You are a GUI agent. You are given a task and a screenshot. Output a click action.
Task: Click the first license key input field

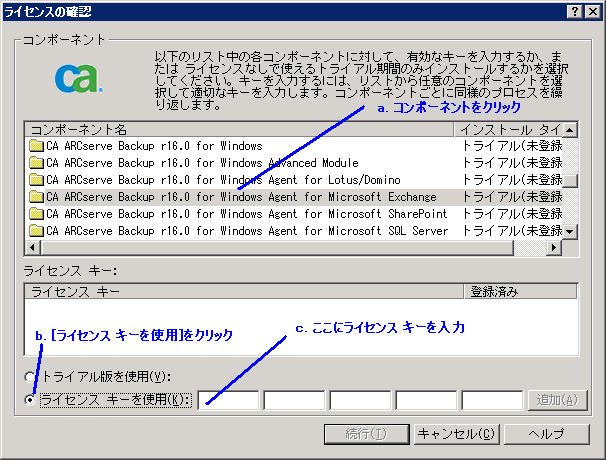point(228,400)
